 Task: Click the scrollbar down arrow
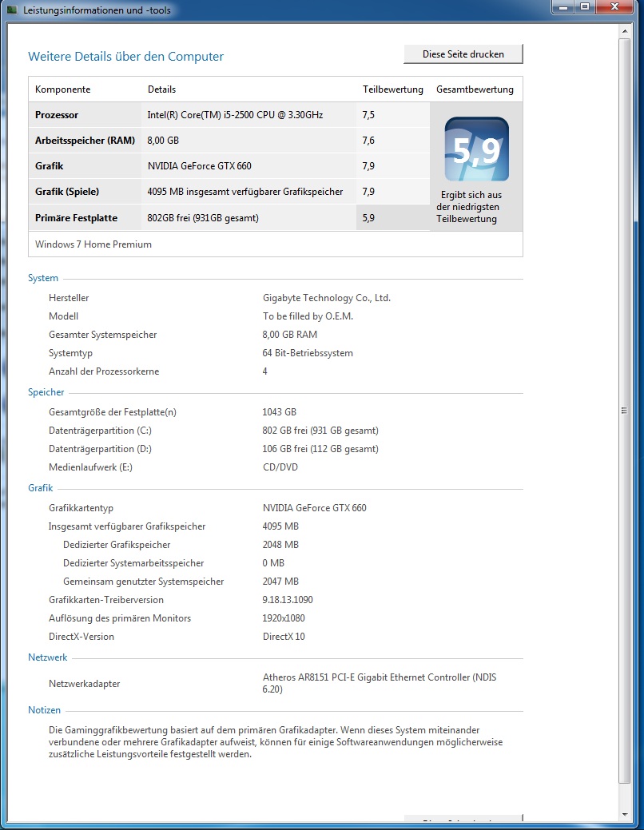point(624,814)
